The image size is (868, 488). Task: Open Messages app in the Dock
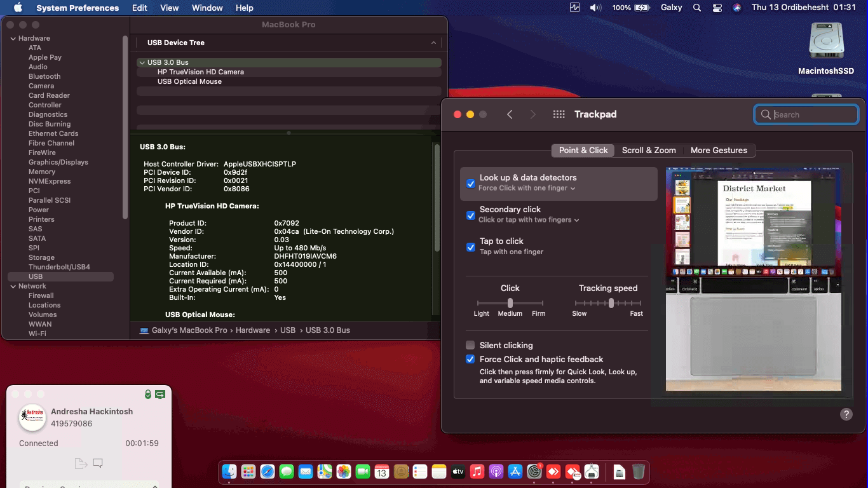pos(287,471)
